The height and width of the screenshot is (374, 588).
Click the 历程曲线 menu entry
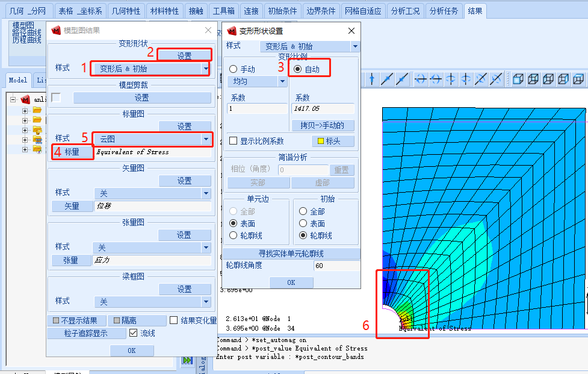[27, 40]
